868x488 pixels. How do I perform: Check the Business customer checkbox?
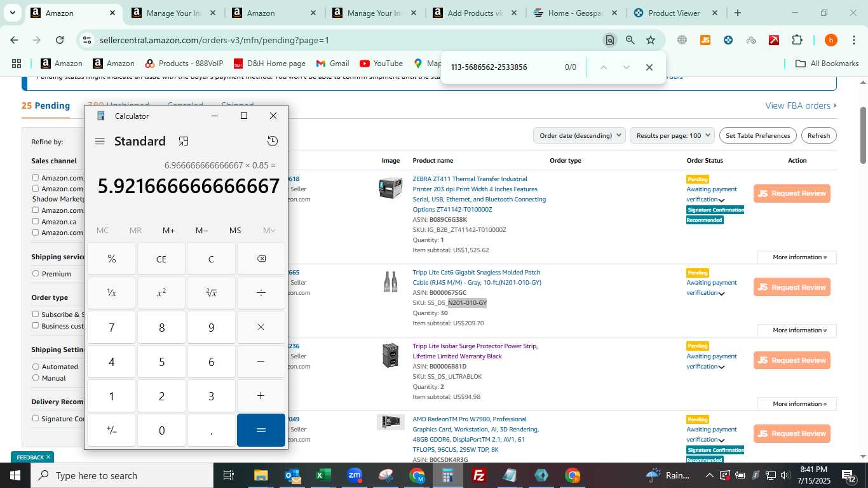pyautogui.click(x=36, y=326)
